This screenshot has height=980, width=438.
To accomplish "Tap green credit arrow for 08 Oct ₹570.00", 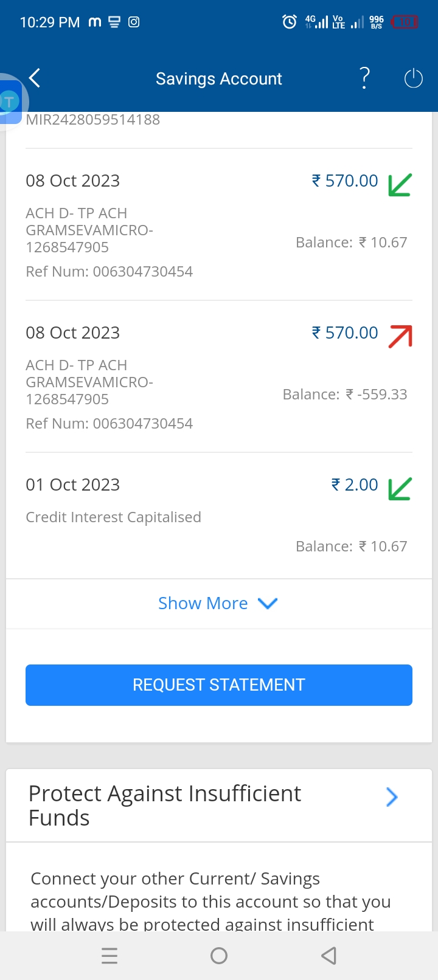I will coord(400,185).
